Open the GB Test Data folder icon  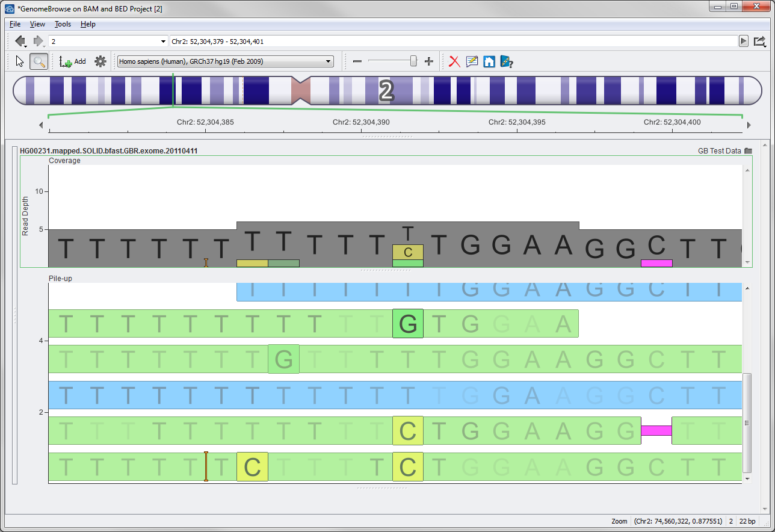pyautogui.click(x=748, y=151)
